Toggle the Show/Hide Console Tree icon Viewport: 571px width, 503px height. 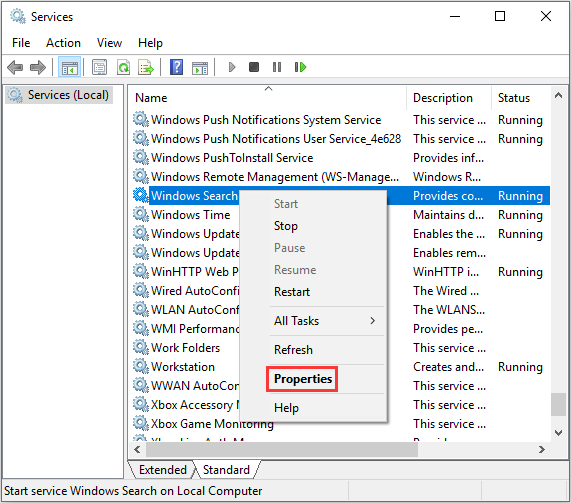tap(70, 67)
